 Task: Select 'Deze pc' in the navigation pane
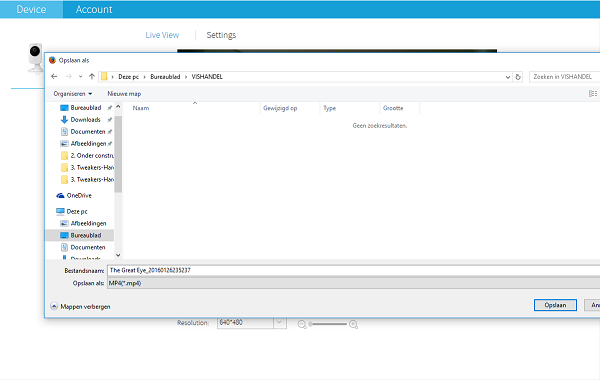tap(72, 211)
